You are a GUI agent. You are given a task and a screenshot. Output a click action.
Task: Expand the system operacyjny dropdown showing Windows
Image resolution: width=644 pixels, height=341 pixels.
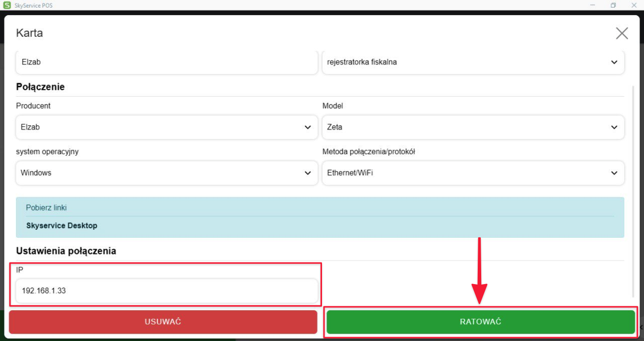click(166, 173)
